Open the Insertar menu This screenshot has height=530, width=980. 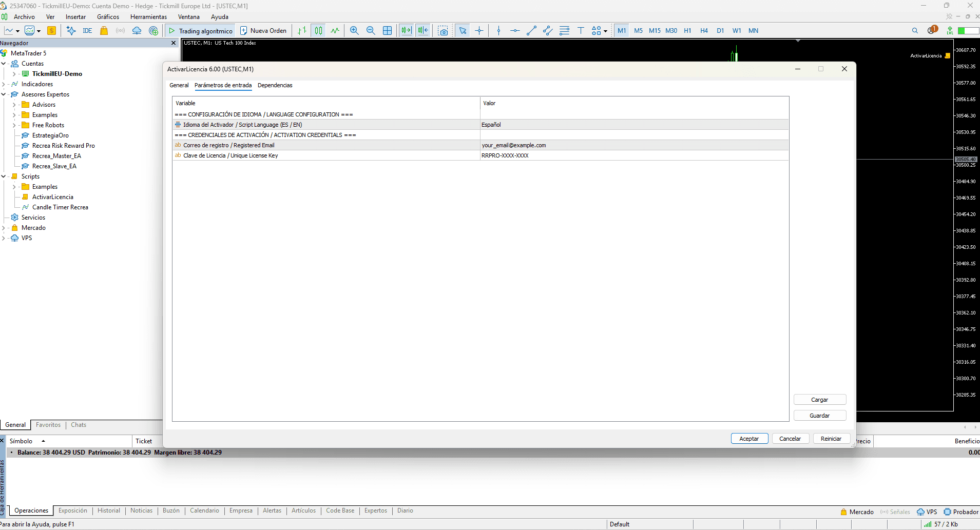[x=75, y=17]
